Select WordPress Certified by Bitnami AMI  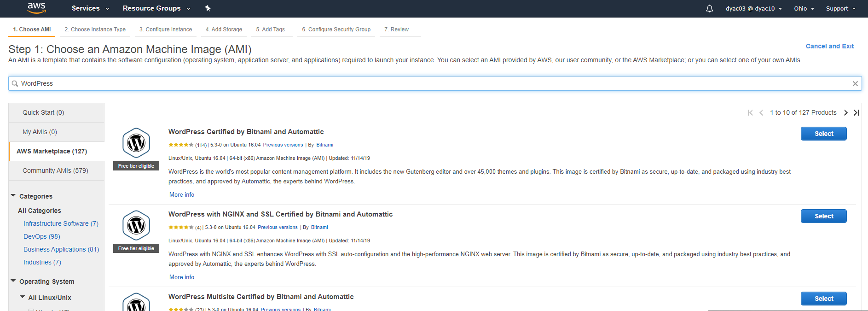pos(823,134)
